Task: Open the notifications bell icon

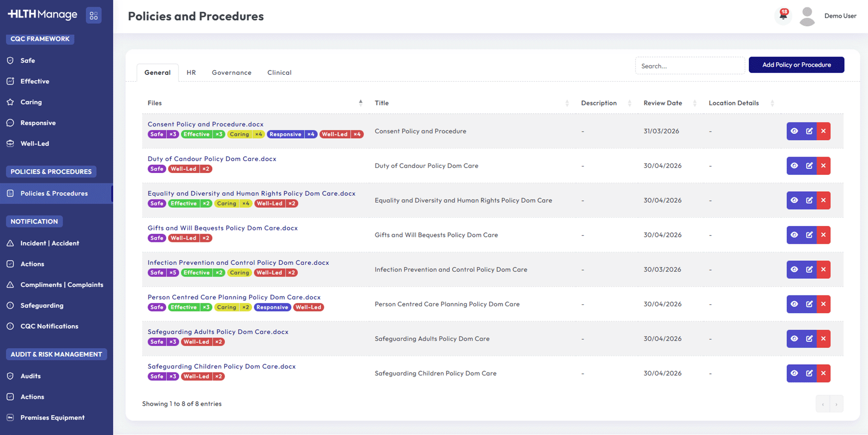Action: click(783, 16)
